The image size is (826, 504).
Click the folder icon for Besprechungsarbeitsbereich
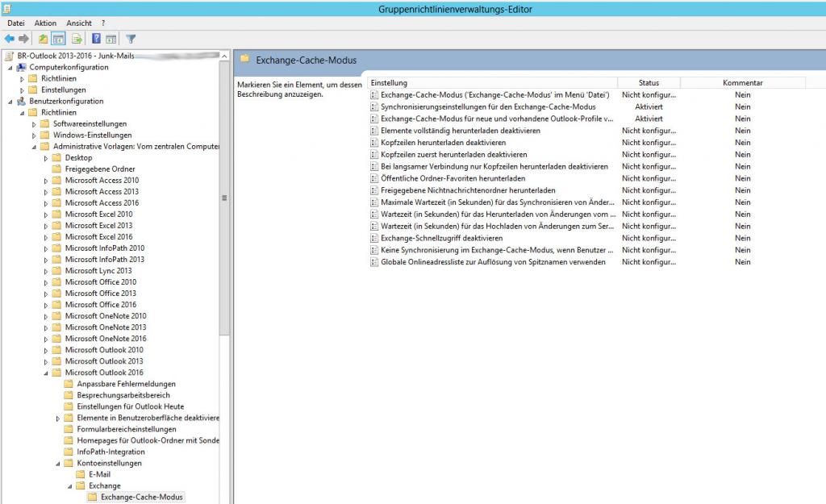[69, 395]
